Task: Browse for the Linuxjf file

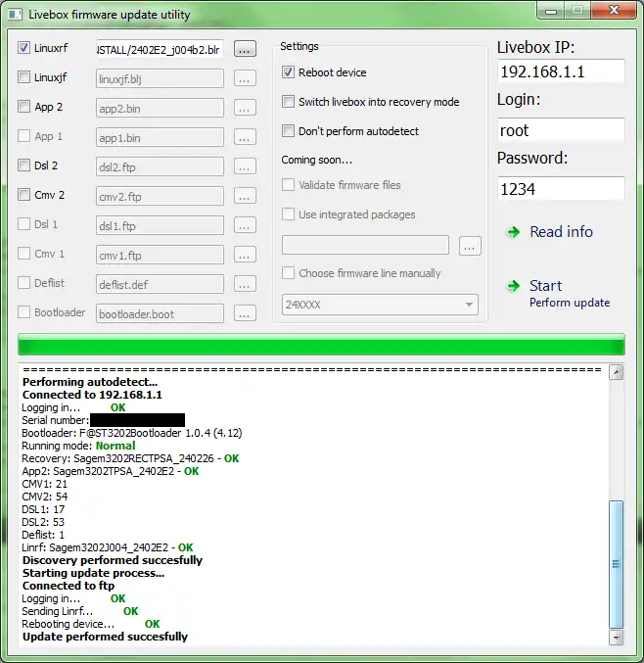Action: click(x=245, y=78)
